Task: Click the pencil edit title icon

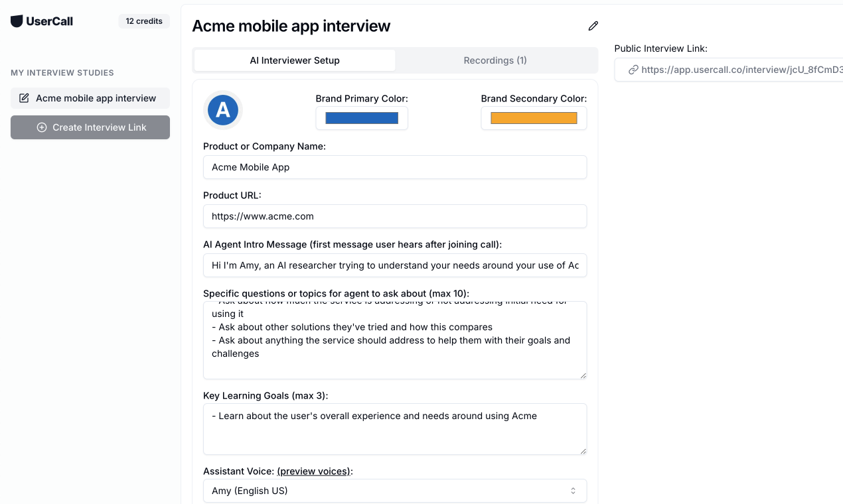Action: [x=593, y=26]
